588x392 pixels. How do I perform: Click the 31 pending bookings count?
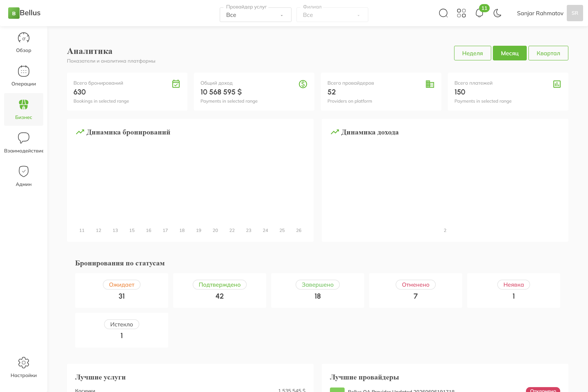[x=122, y=296]
